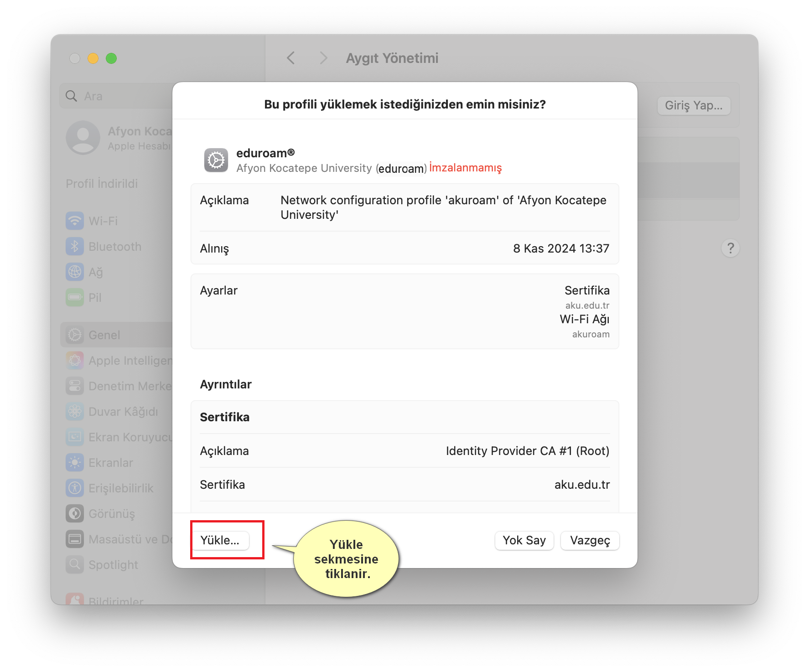Viewport: 809px width, 672px height.
Task: Open the Denetim Merkezi sidebar icon
Action: click(75, 386)
